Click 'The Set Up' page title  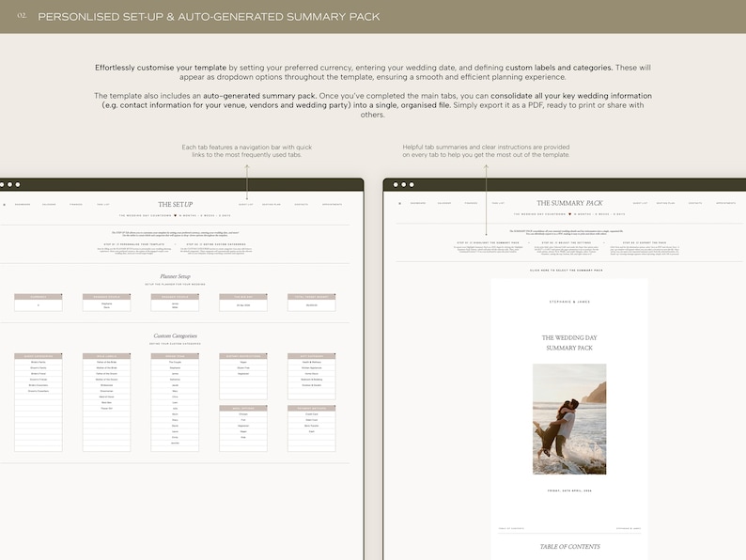pyautogui.click(x=175, y=205)
